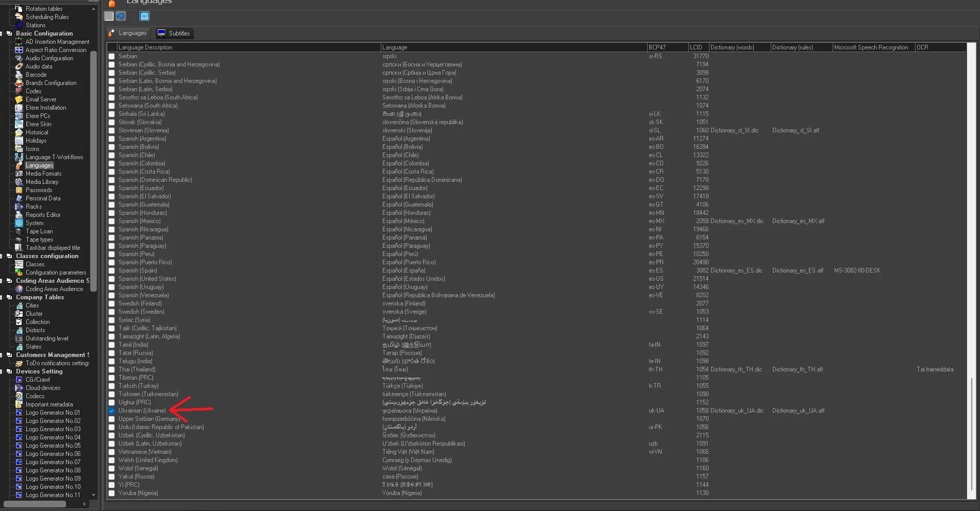Click the blank gray toolbar button
The image size is (980, 511).
[109, 16]
